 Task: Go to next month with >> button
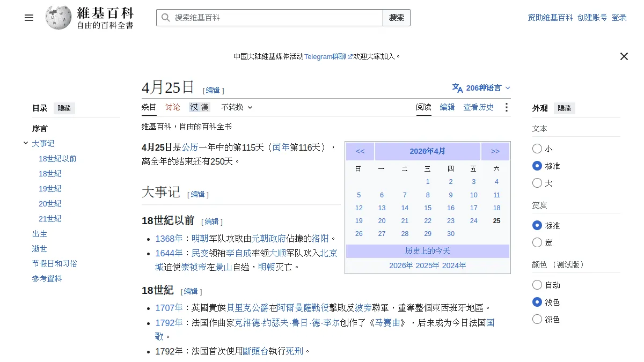(495, 151)
